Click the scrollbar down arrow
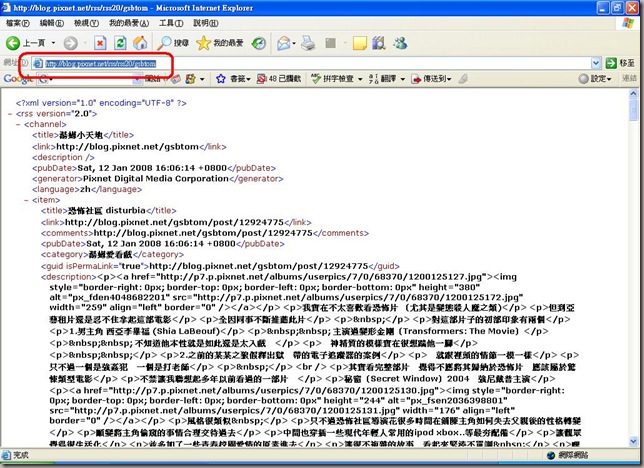 point(633,442)
